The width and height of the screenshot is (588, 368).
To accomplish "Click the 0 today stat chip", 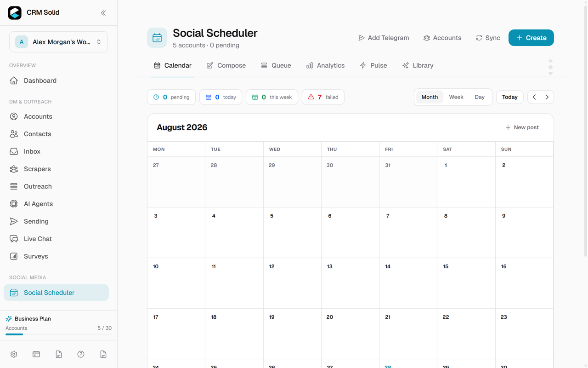I will [220, 97].
